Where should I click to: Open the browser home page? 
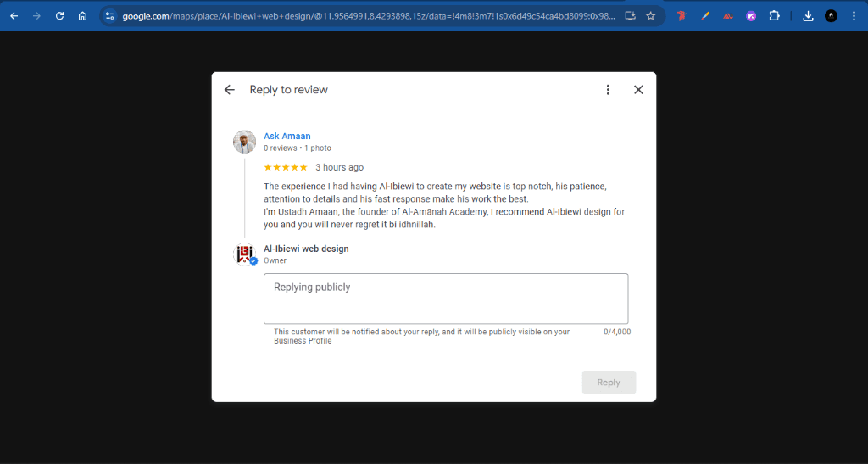click(x=82, y=16)
